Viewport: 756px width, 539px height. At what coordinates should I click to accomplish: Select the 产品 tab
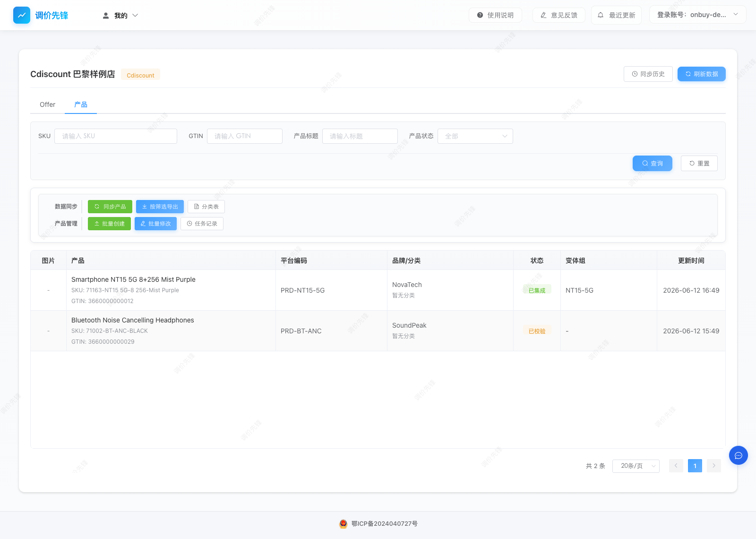tap(81, 104)
